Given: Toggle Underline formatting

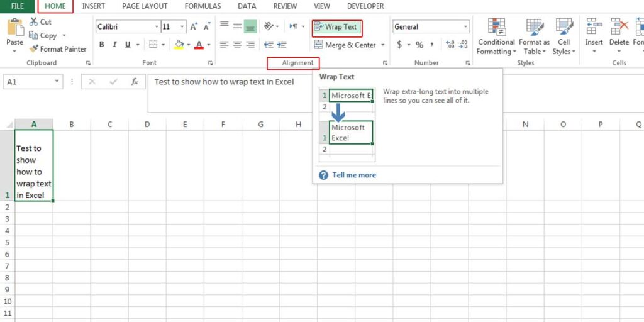Looking at the screenshot, I should [x=128, y=45].
